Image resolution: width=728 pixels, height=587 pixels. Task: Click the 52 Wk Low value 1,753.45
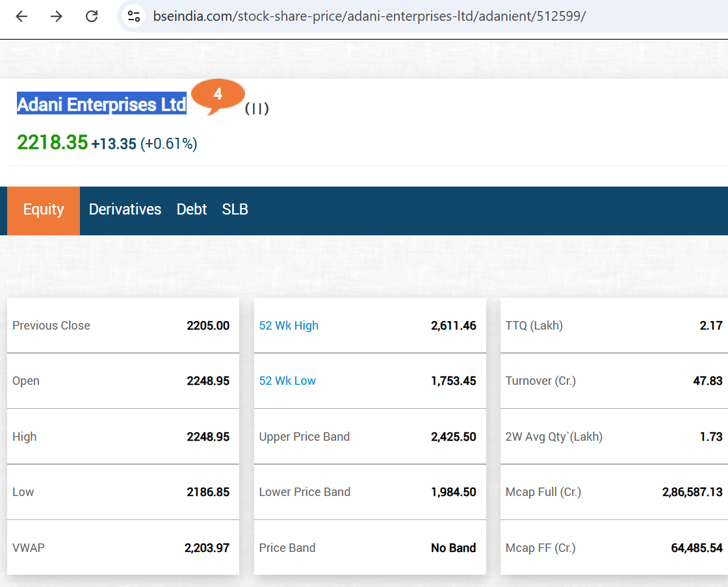coord(454,381)
